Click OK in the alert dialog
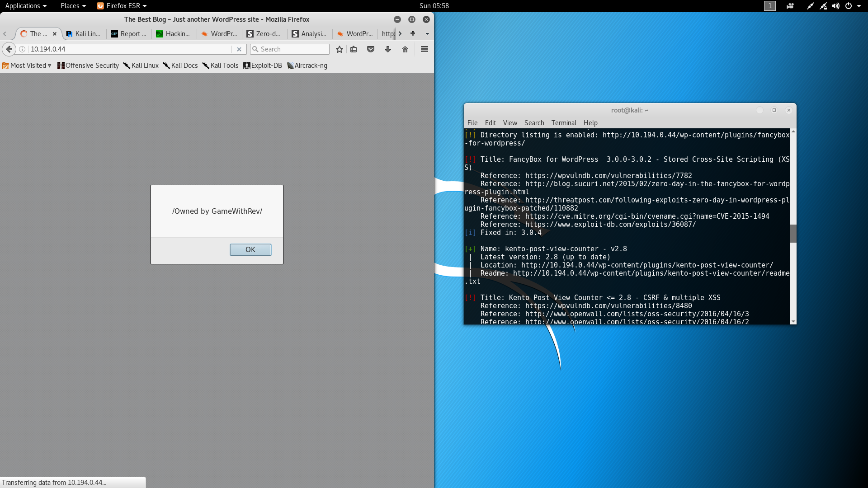This screenshot has width=868, height=488. pyautogui.click(x=250, y=249)
